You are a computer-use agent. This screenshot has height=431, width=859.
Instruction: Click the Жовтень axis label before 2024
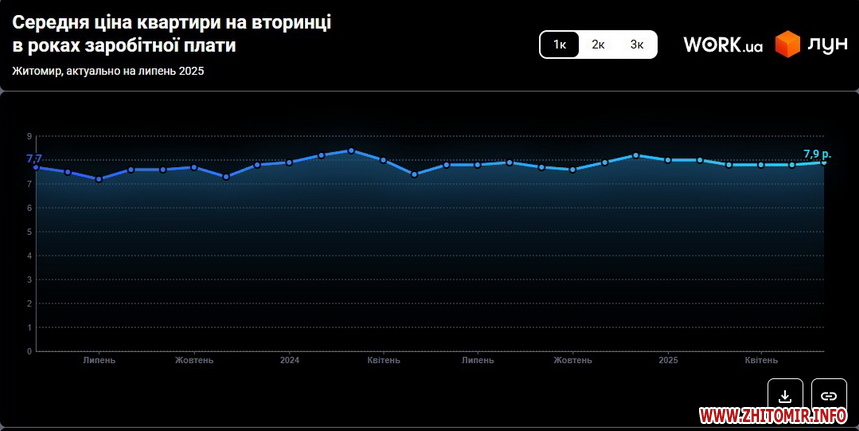point(194,360)
